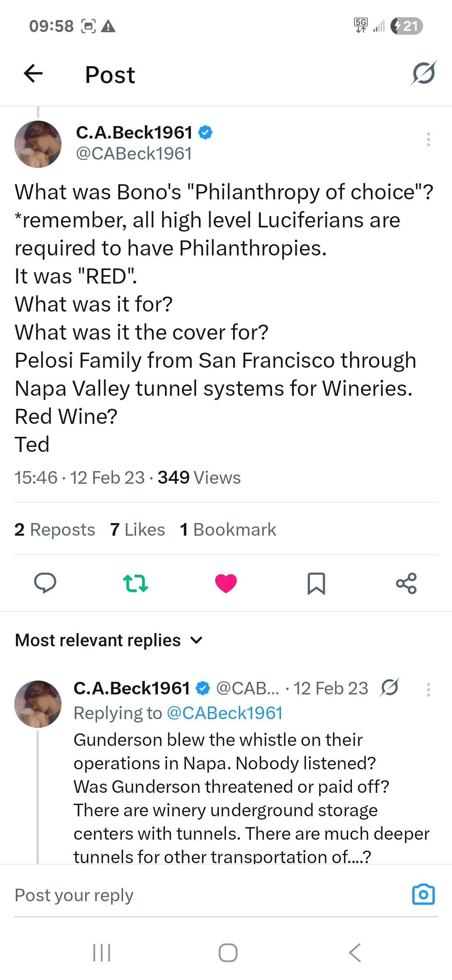Tap the share icon on post

(x=406, y=583)
